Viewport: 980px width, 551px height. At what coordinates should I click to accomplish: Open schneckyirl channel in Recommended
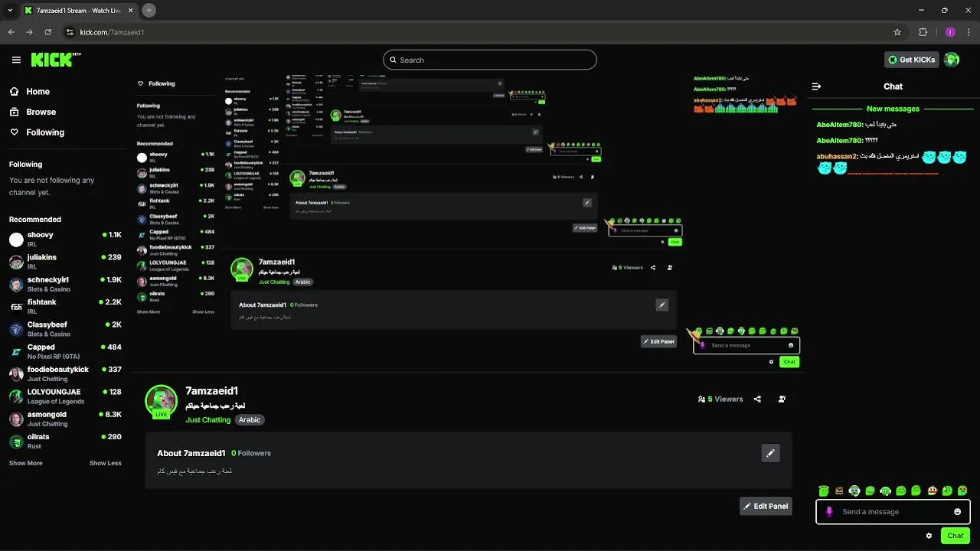tap(65, 284)
